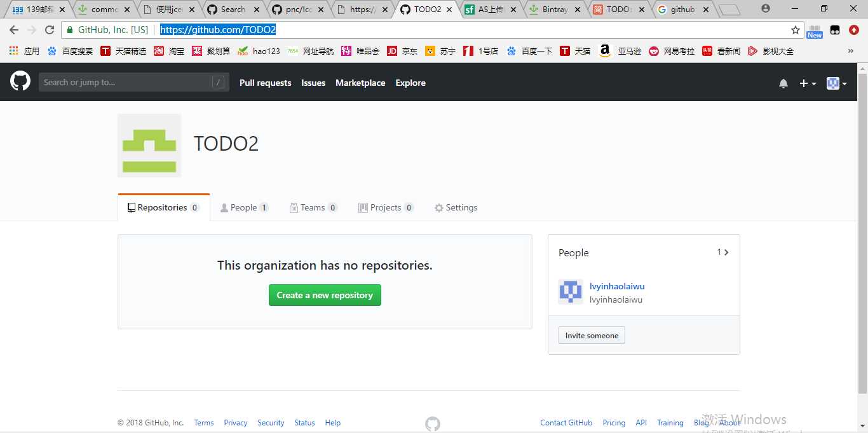This screenshot has height=433, width=868.
Task: Switch to the 139邮箱 browser tab
Action: (x=39, y=10)
